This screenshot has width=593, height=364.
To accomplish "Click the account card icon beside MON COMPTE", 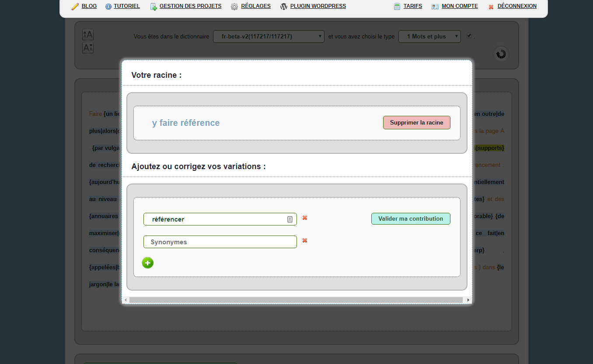I will pyautogui.click(x=435, y=7).
